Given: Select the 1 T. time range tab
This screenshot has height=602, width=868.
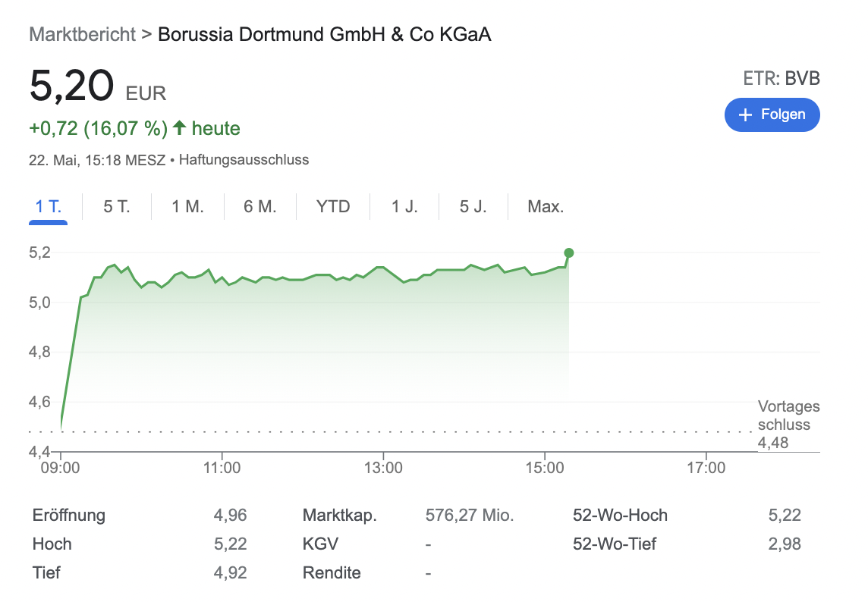Looking at the screenshot, I should [48, 206].
